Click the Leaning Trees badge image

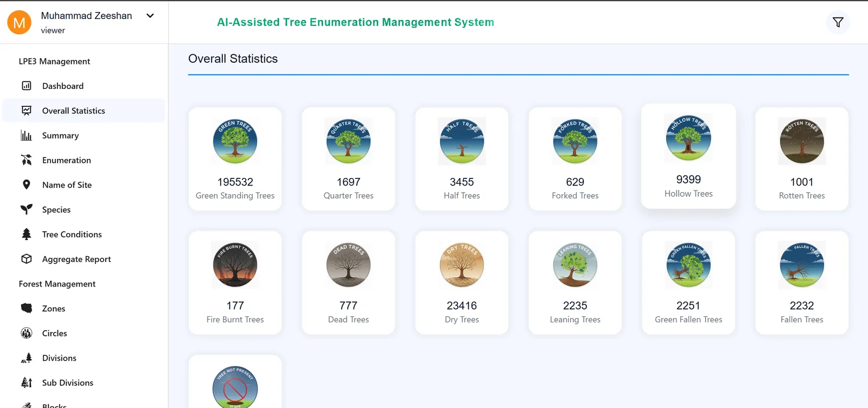(575, 265)
